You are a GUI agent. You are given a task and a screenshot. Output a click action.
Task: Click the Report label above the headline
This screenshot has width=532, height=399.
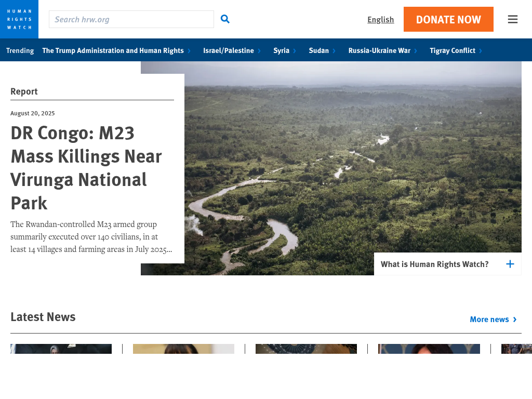click(24, 91)
